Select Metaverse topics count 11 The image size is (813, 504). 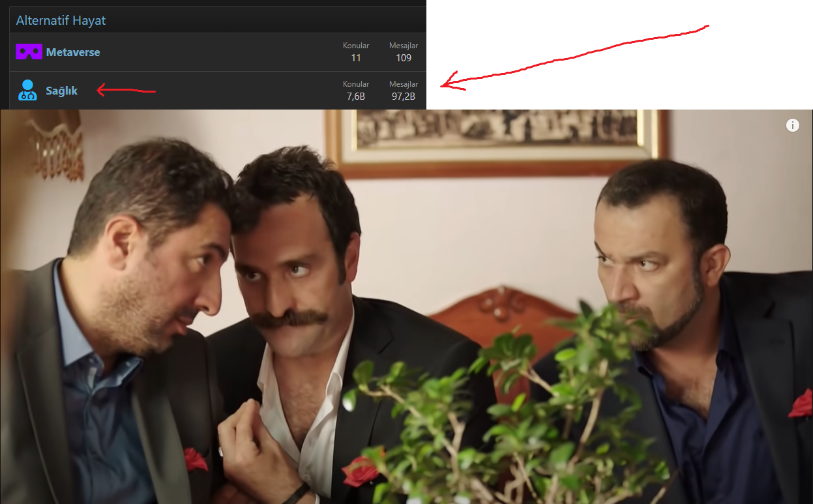point(356,57)
